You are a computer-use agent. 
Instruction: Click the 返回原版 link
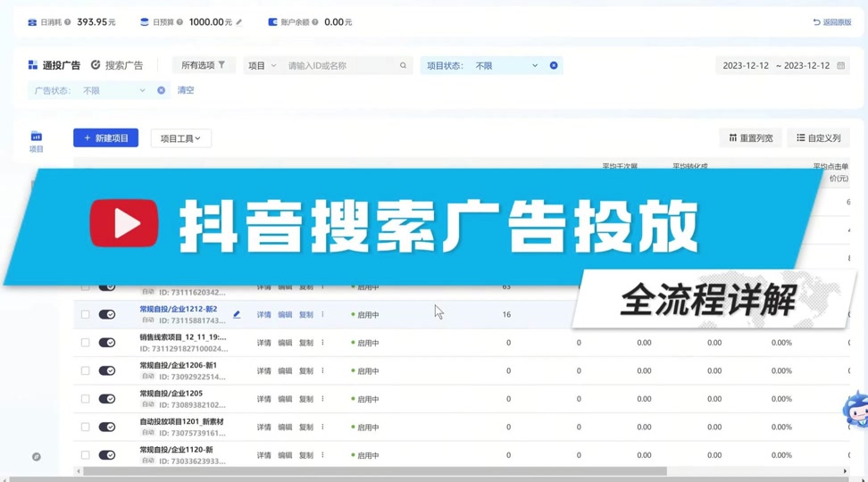pos(832,22)
